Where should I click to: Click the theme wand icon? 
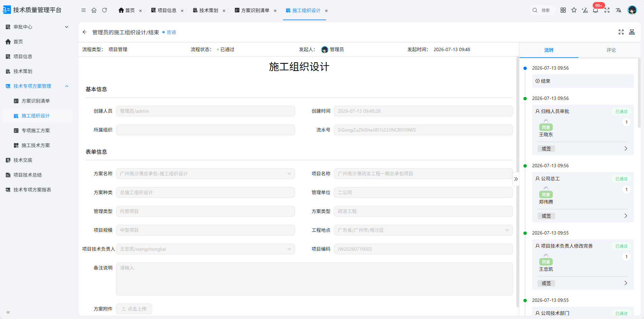point(585,10)
